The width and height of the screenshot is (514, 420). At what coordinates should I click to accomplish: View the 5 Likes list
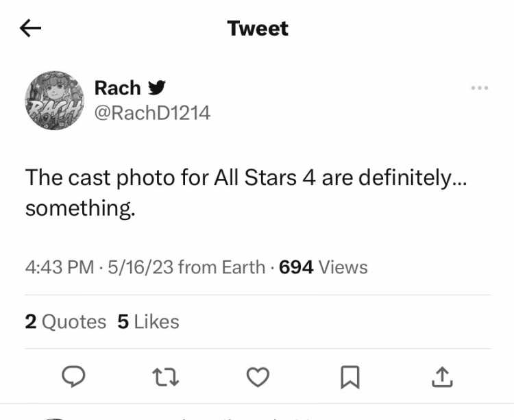pos(148,322)
